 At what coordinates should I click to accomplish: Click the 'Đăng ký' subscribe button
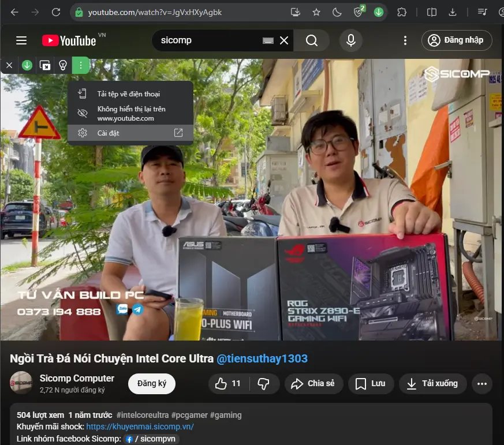point(151,383)
